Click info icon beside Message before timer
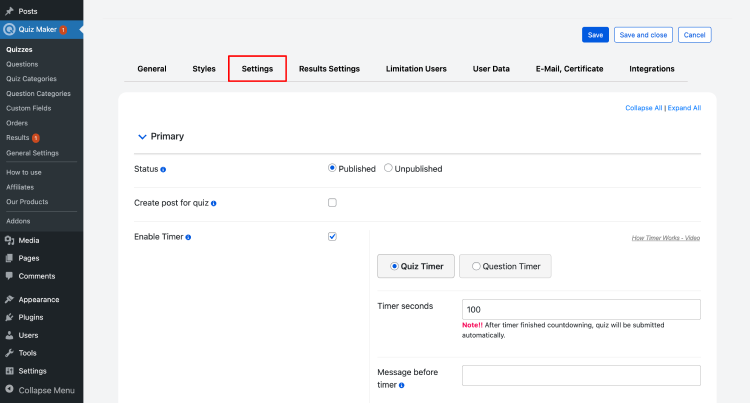Screen dimensions: 750x403 click(401, 385)
